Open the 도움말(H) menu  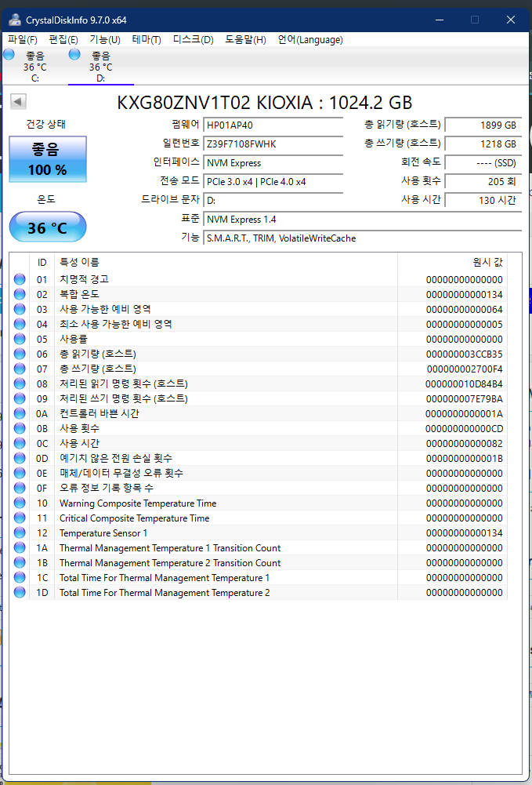[245, 40]
